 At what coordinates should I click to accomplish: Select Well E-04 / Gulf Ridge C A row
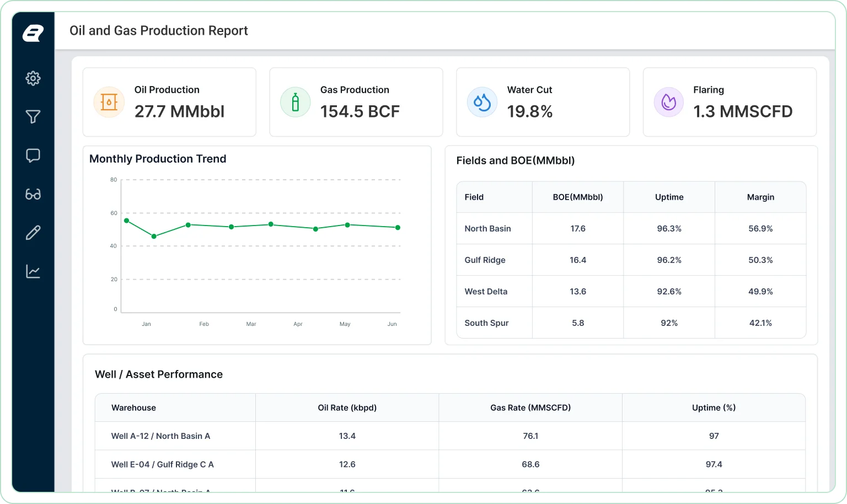click(450, 464)
